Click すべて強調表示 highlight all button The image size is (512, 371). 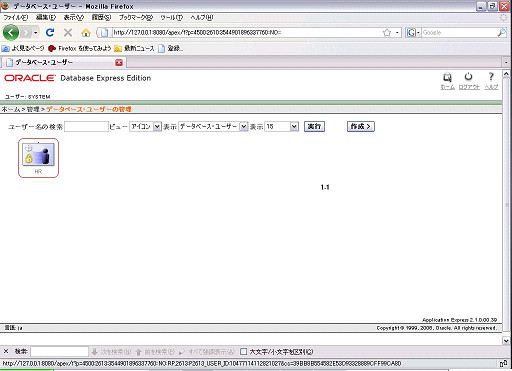coord(207,352)
